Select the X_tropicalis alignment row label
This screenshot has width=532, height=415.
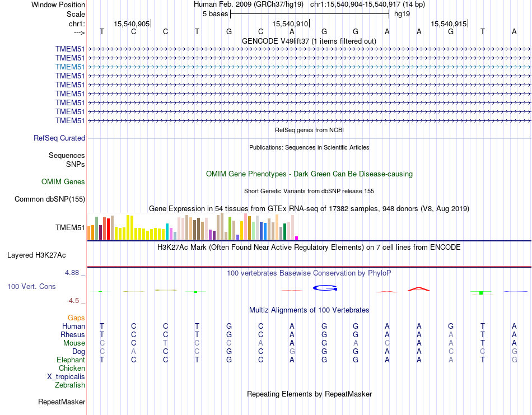66,377
